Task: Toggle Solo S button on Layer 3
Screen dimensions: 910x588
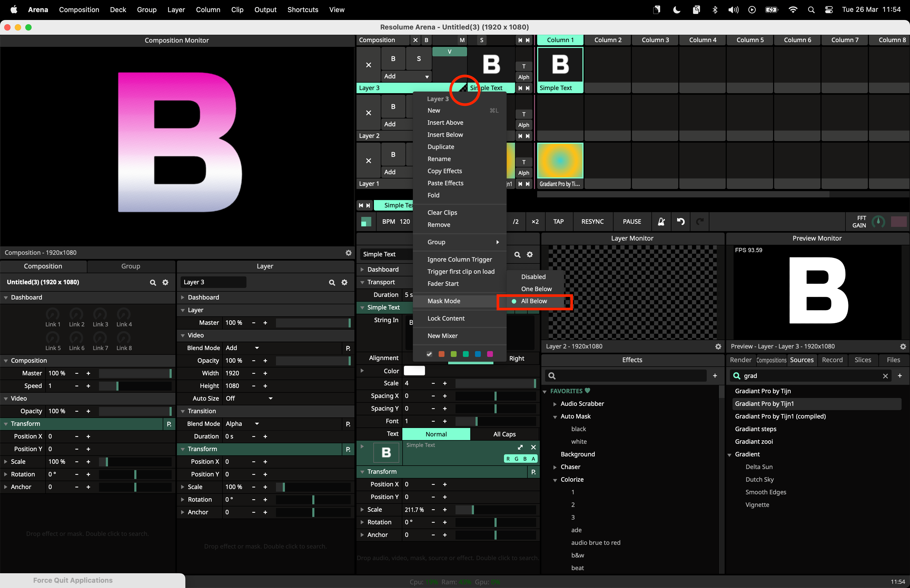Action: (418, 59)
